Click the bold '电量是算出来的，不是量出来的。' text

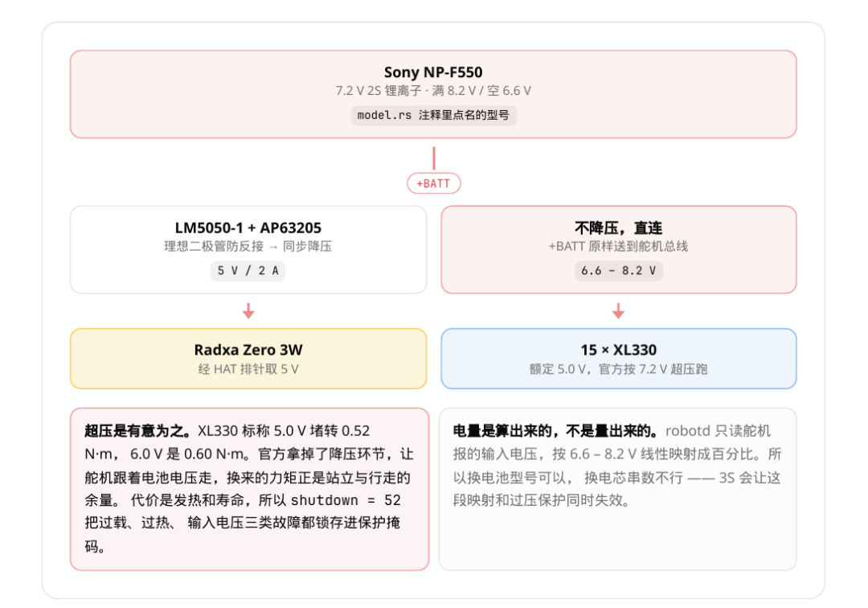pos(556,431)
